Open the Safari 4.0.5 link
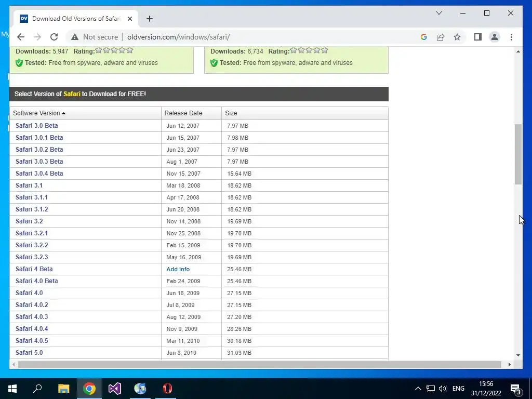 32,341
